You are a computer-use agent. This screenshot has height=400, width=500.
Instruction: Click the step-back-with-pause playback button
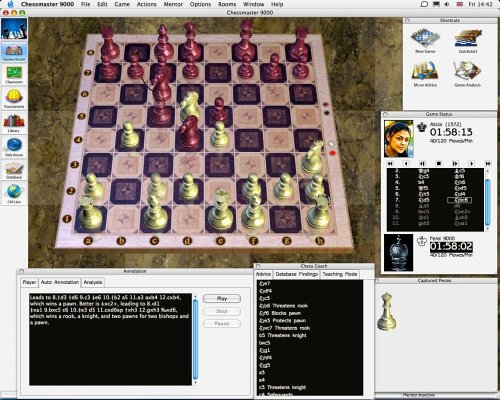pos(422,164)
